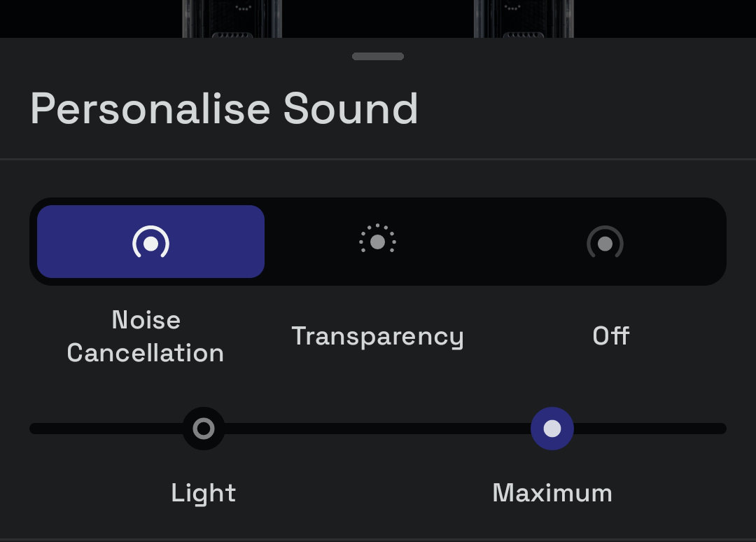Click the "Noise Cancellation" text label
Screen dimensions: 756x542
tap(146, 337)
